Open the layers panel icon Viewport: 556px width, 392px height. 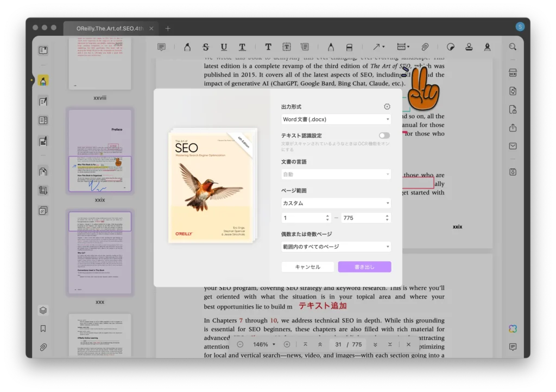tap(43, 311)
